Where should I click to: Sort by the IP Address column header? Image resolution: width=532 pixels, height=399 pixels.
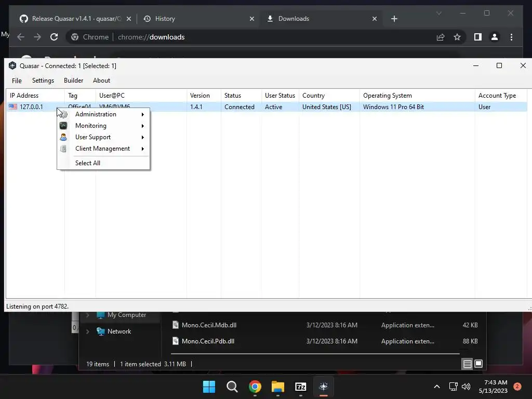(x=35, y=96)
